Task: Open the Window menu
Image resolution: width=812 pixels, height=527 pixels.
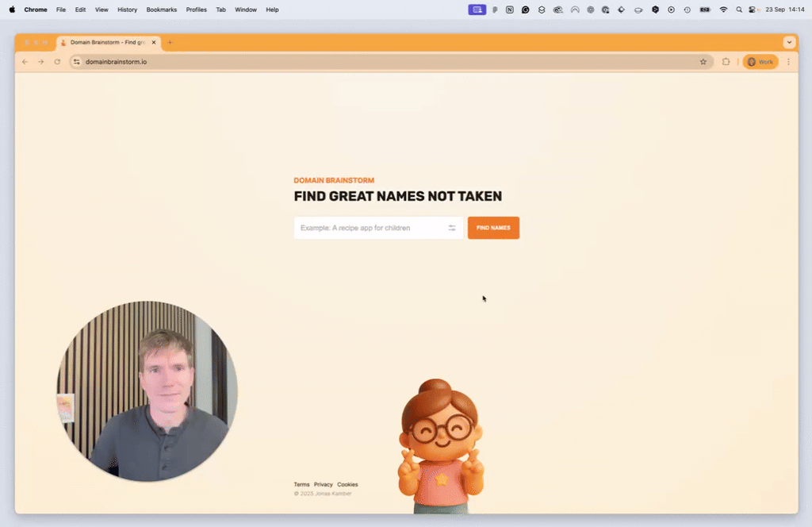Action: pos(246,10)
